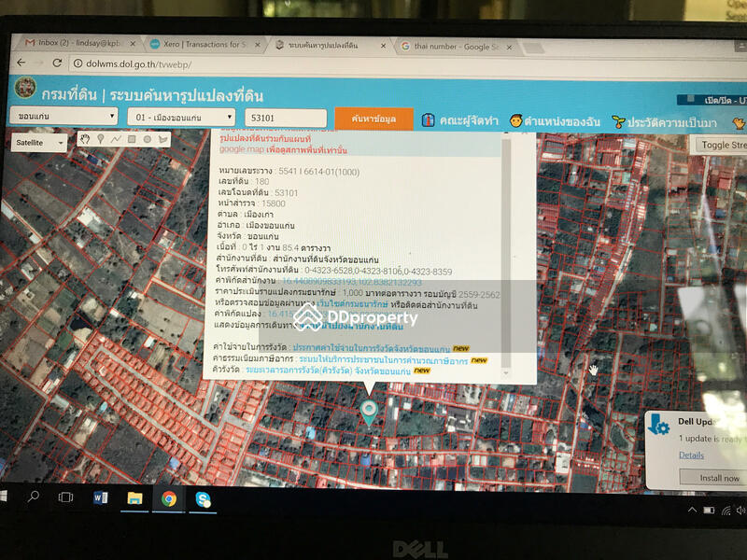Select the rectangle drawing tool
Screen dimensions: 747x560
[132, 139]
